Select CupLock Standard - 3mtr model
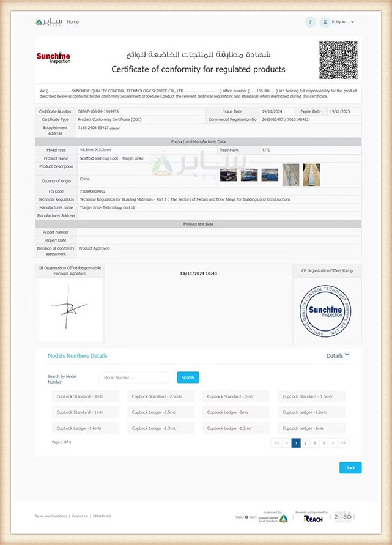The height and width of the screenshot is (545, 392). 86,396
